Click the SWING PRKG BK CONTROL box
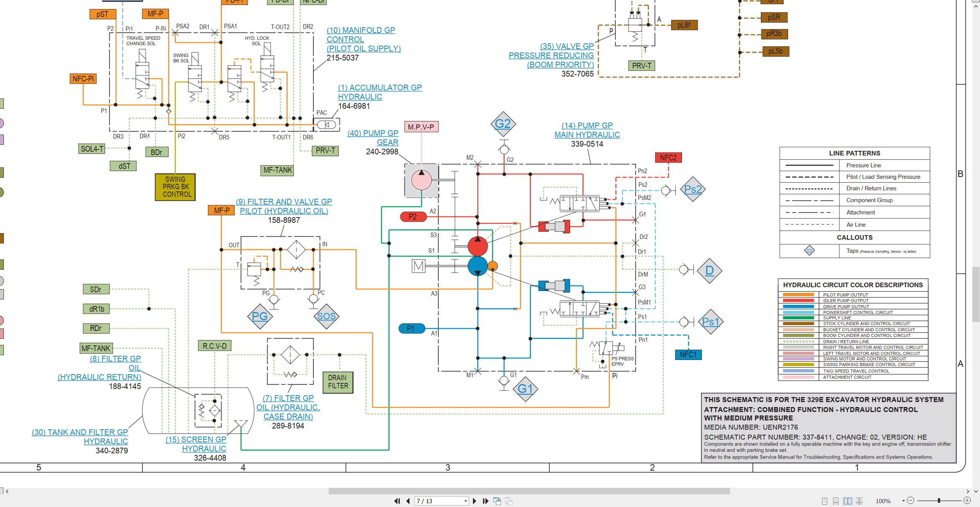The width and height of the screenshot is (980, 507). 175,187
